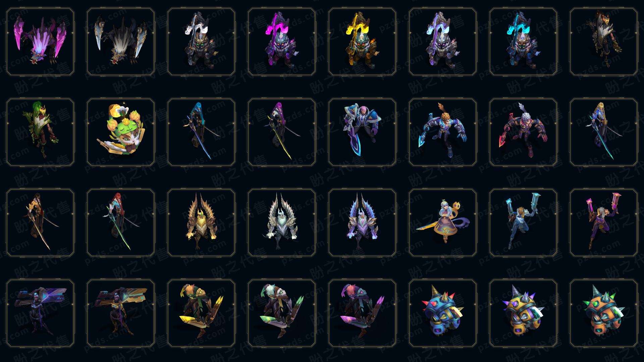Select the pink-winged dragon skin thumbnail
The height and width of the screenshot is (362, 644).
[40, 42]
